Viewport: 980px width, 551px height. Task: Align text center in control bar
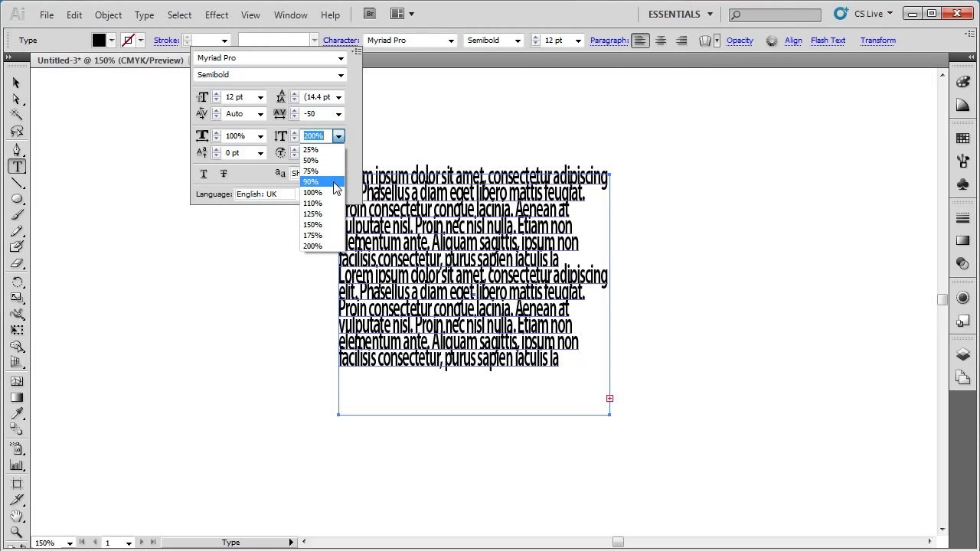click(x=661, y=41)
